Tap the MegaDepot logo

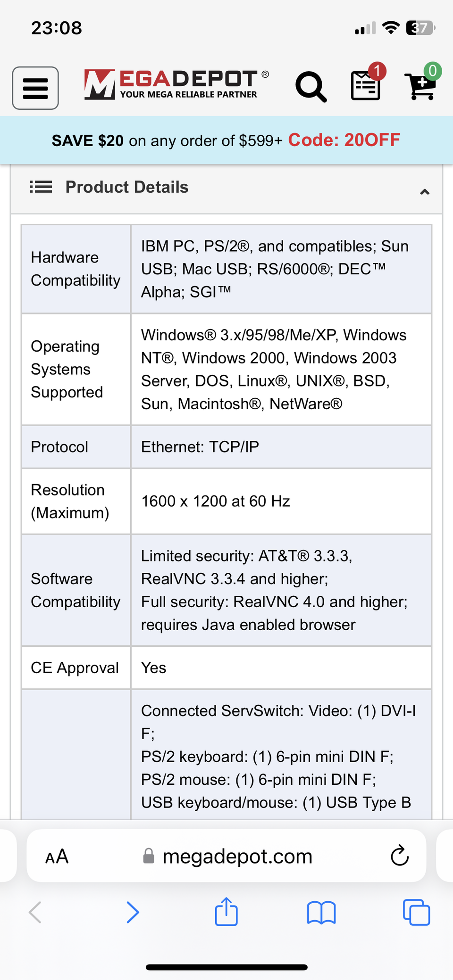(x=176, y=85)
